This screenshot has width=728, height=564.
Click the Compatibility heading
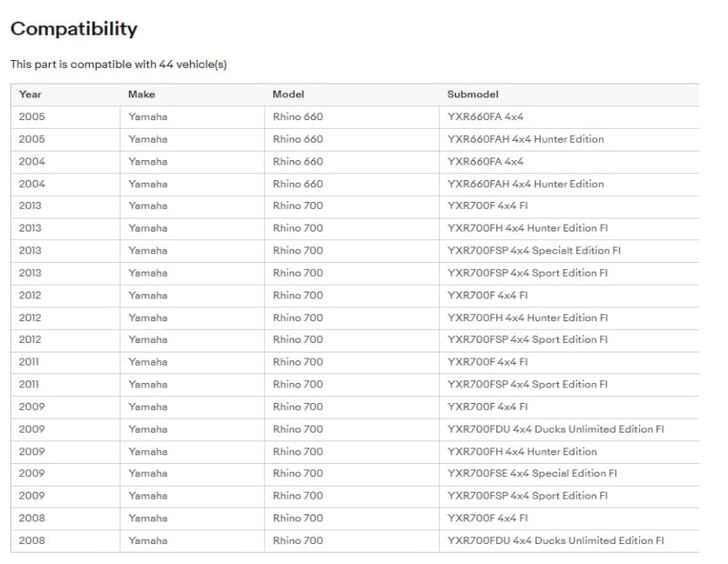(74, 30)
